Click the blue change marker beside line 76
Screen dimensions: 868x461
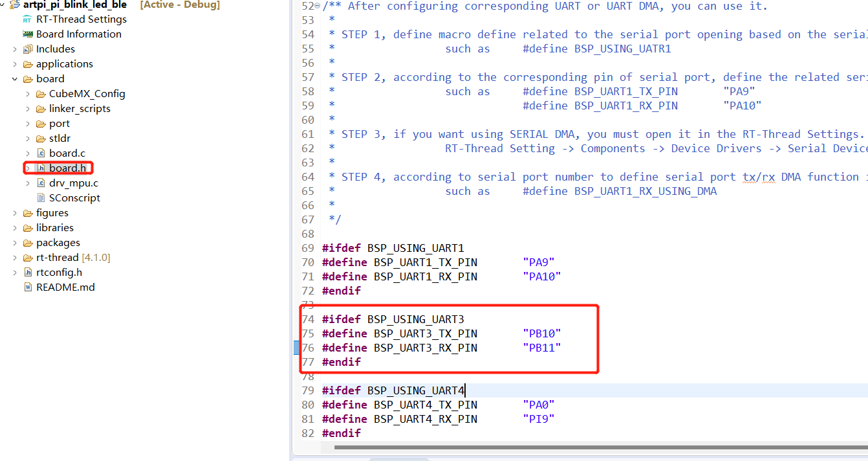[x=297, y=348]
